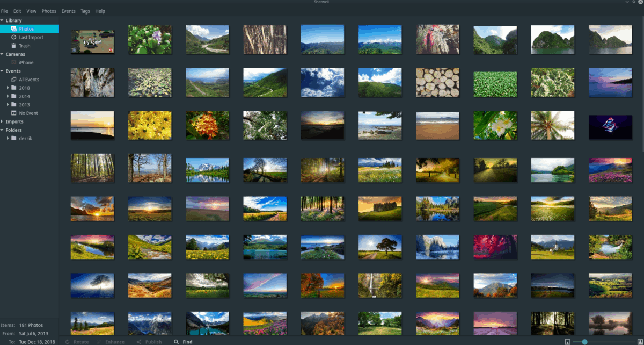Click the "181 Photos" item count

[31, 325]
